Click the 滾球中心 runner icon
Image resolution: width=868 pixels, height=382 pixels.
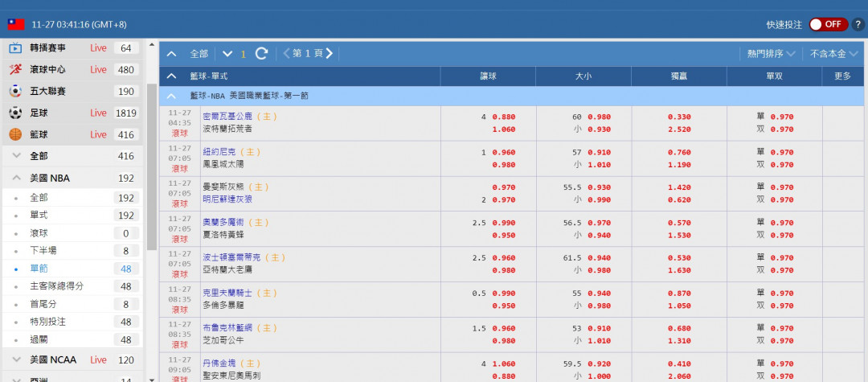coord(15,70)
